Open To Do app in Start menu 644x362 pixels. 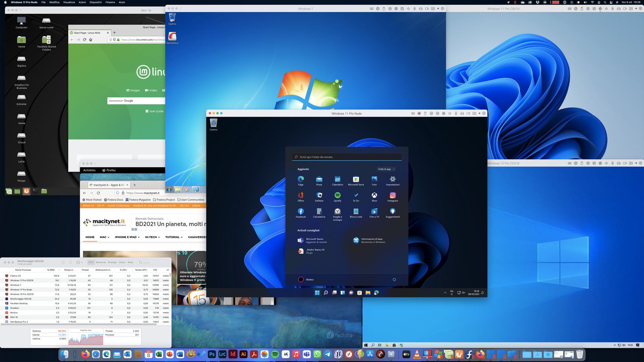point(356,196)
